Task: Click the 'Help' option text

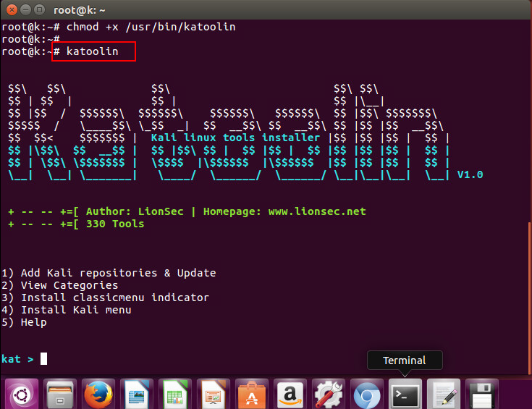Action: [34, 322]
